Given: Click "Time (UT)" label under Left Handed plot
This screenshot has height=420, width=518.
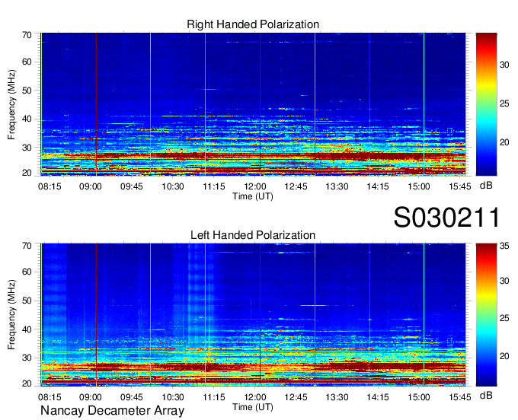Looking at the screenshot, I should 253,407.
